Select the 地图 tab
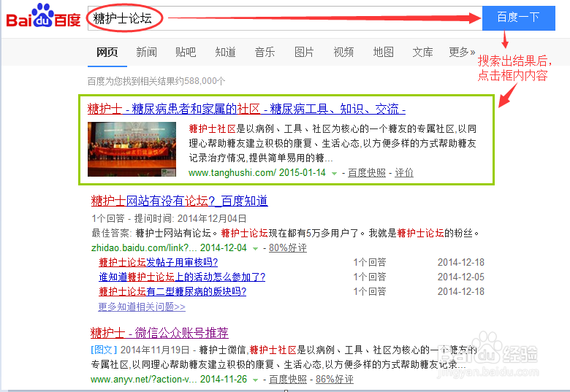The image size is (570, 392). [383, 53]
